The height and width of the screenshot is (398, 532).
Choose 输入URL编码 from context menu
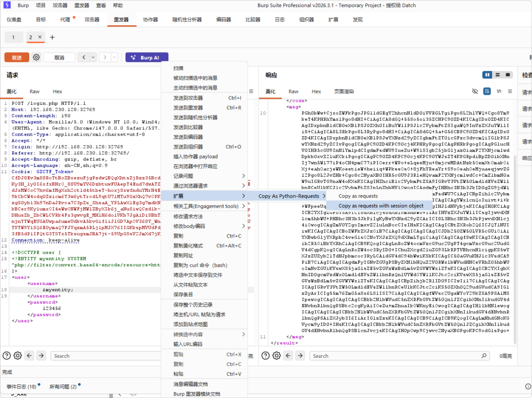204,344
